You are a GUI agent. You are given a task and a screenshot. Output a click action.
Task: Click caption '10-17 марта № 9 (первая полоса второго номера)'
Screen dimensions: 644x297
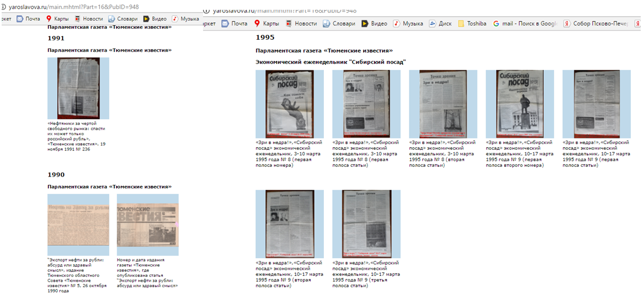coord(519,154)
